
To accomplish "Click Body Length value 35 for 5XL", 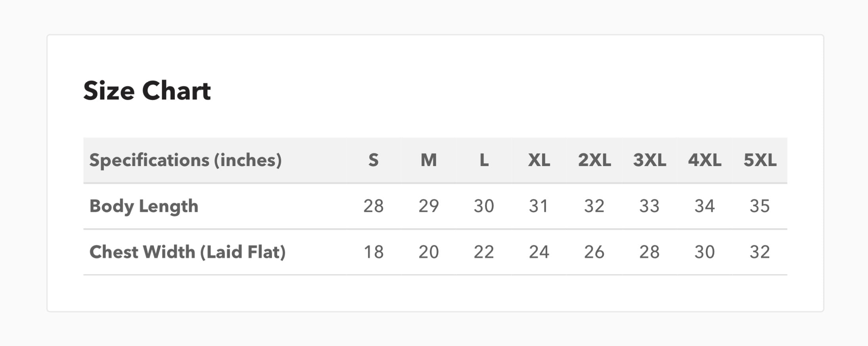I will click(x=759, y=206).
